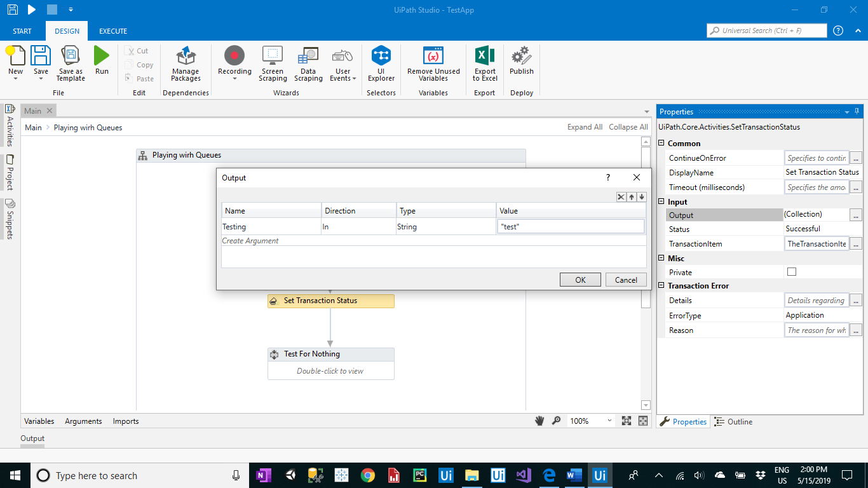
Task: Open the zoom percentage dropdown
Action: [609, 421]
